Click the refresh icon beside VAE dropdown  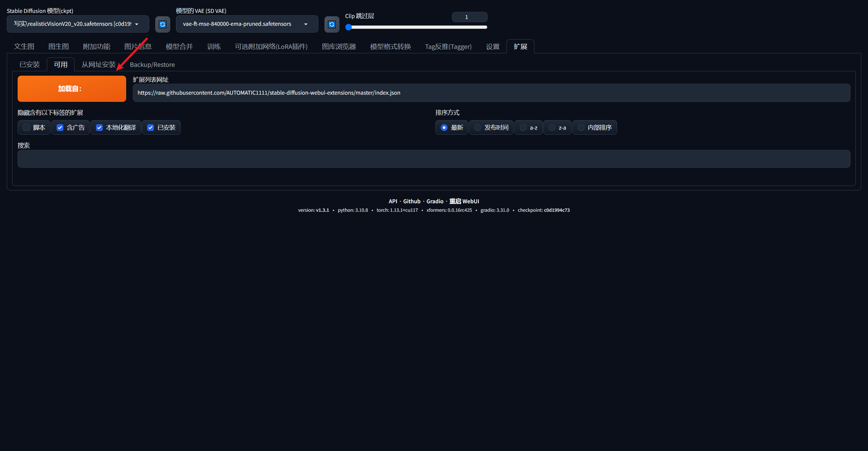[x=332, y=24]
